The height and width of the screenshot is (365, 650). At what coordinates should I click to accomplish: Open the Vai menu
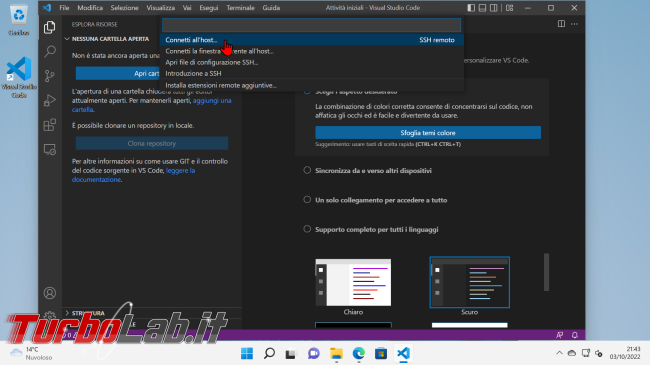pyautogui.click(x=187, y=8)
